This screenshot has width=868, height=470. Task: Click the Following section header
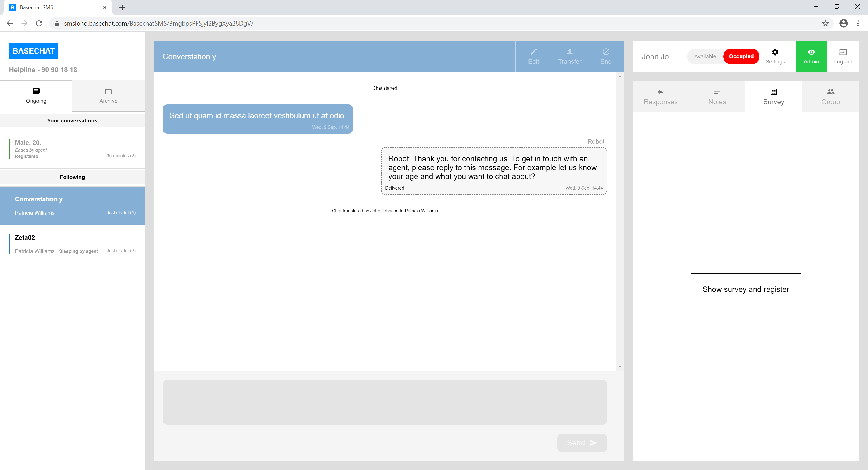(x=72, y=177)
